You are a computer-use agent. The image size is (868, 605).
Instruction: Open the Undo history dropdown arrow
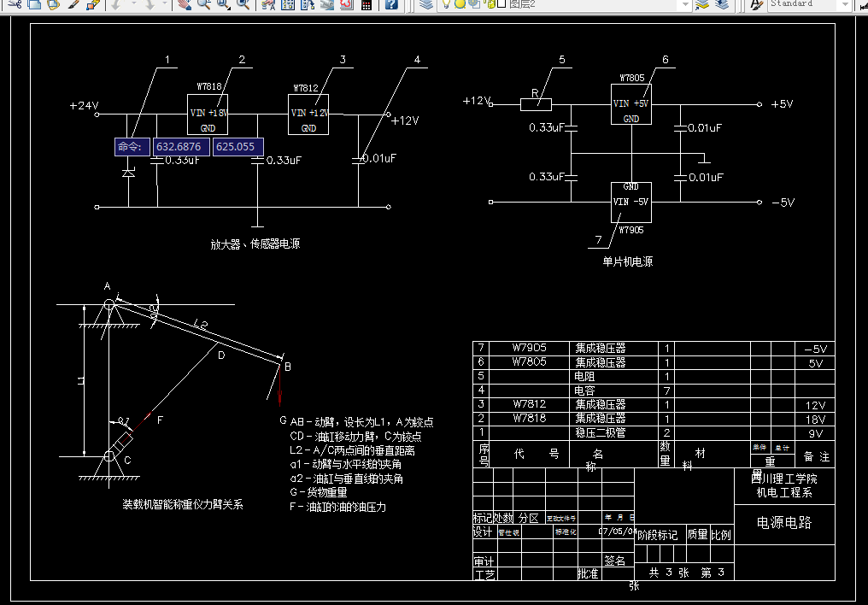pyautogui.click(x=133, y=4)
